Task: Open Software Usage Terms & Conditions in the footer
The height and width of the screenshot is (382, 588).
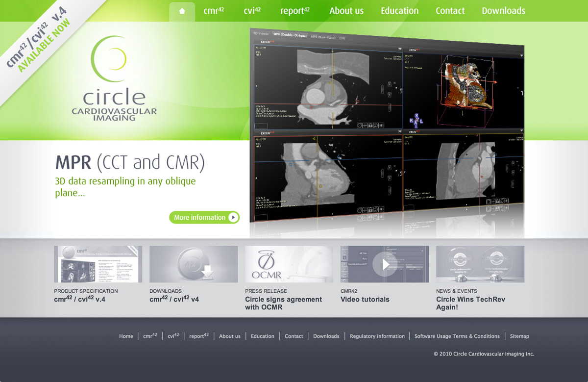Action: tap(457, 336)
